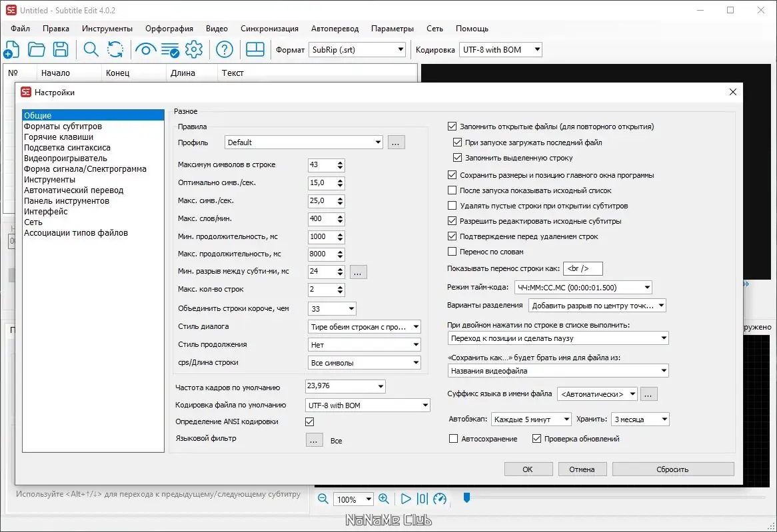The height and width of the screenshot is (532, 777).
Task: Click the Visual sync eye icon
Action: pos(145,49)
